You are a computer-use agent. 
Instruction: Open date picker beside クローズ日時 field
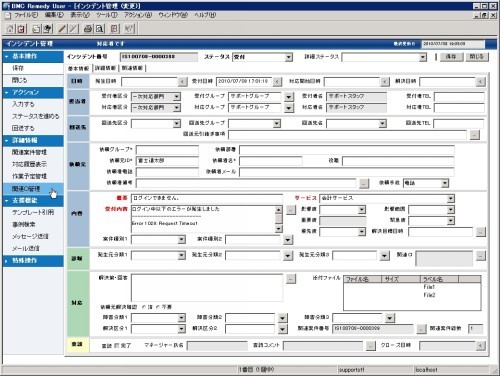[480, 346]
